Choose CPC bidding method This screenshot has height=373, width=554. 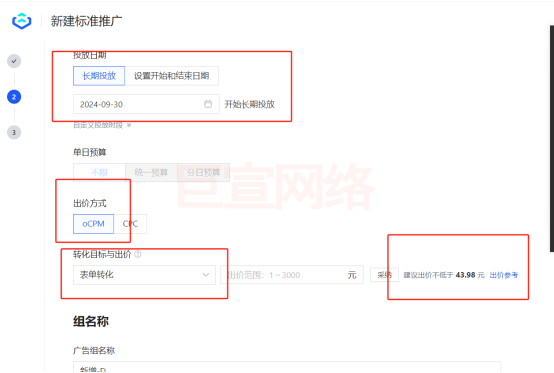130,224
